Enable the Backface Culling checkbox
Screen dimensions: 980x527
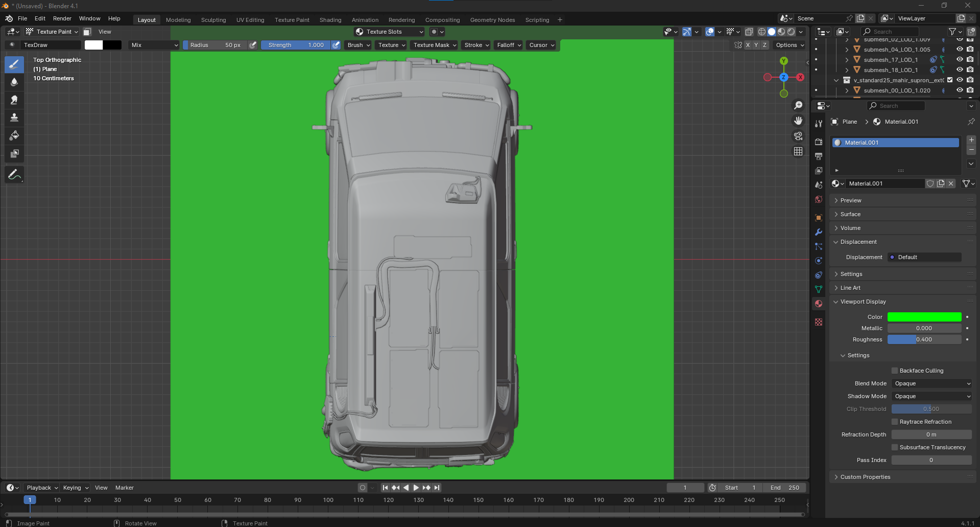coord(895,371)
